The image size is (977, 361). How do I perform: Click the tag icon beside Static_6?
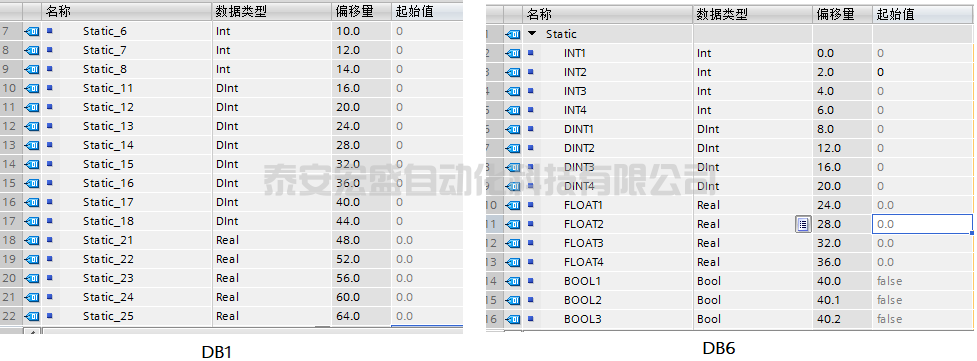pos(32,31)
